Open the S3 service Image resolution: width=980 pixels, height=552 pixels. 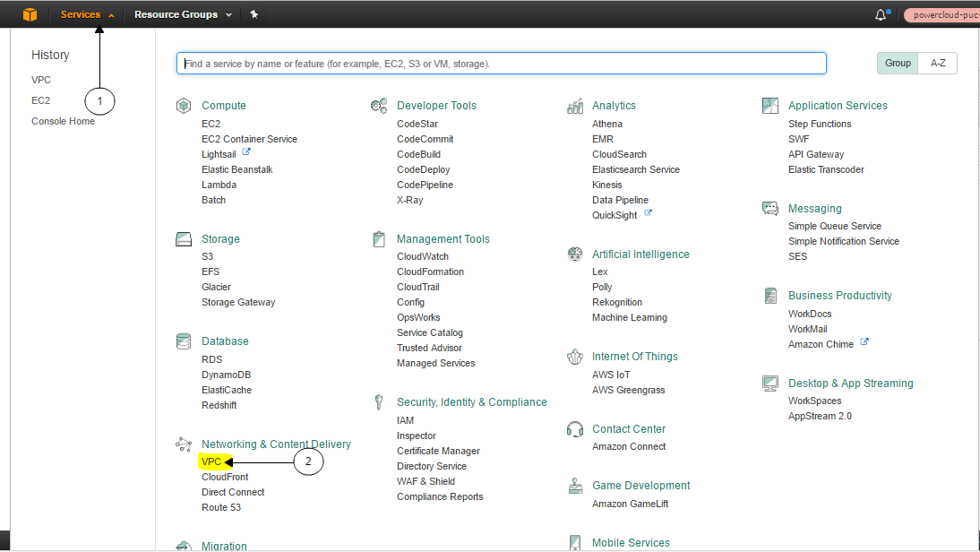point(207,256)
